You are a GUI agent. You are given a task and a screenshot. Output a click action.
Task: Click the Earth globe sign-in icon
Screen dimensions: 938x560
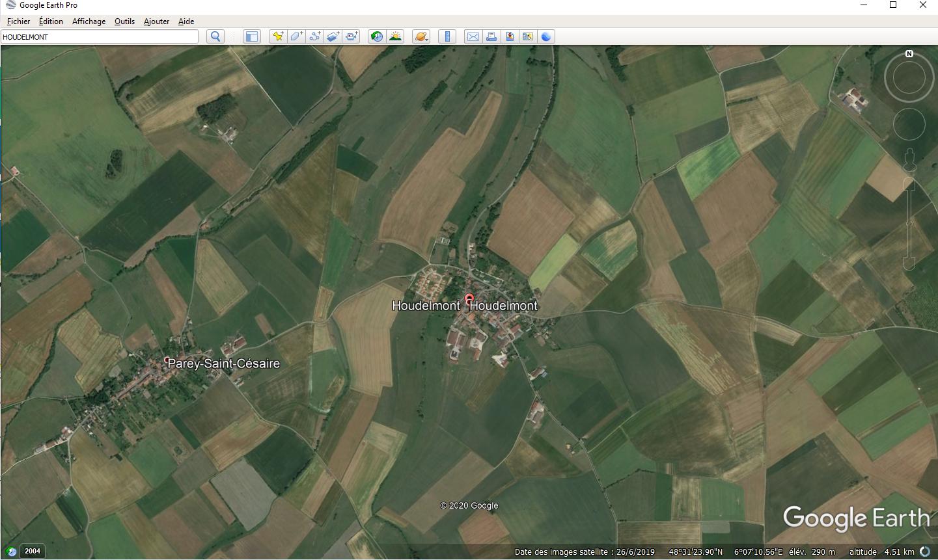[x=546, y=36]
